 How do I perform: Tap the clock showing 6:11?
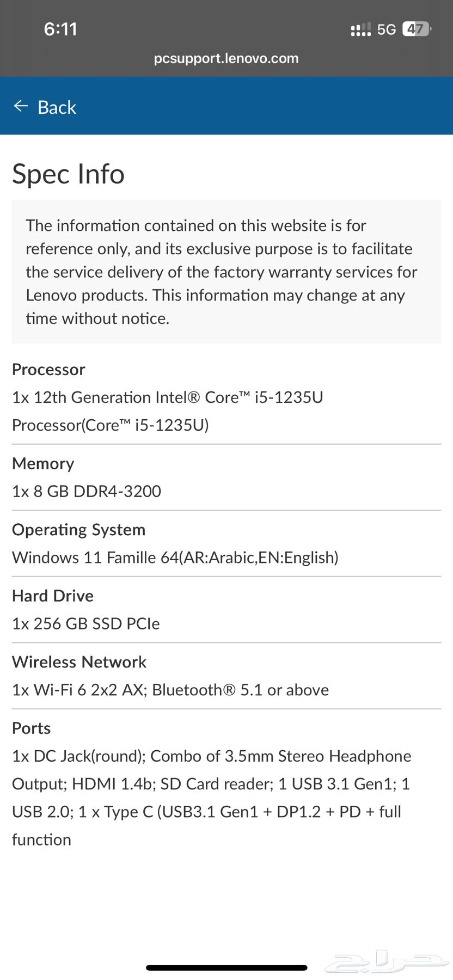pos(60,29)
